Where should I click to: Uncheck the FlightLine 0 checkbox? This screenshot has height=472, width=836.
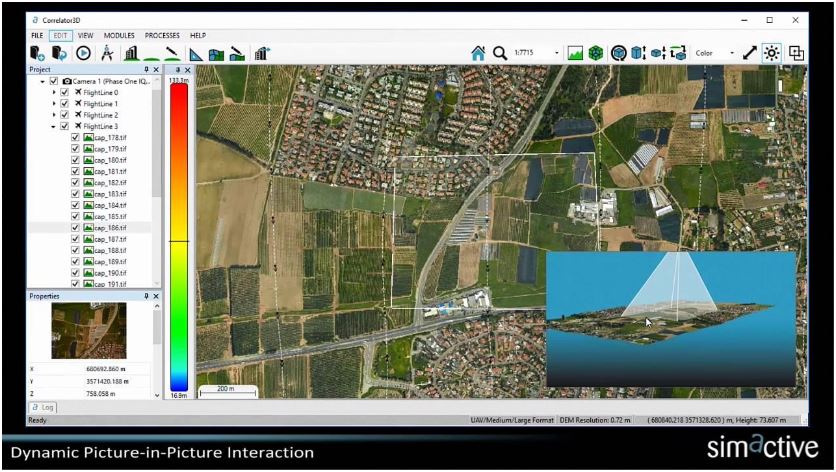click(65, 92)
